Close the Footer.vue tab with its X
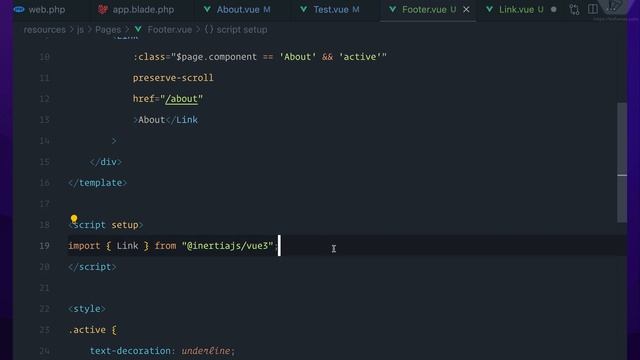This screenshot has width=640, height=360. pos(466,9)
